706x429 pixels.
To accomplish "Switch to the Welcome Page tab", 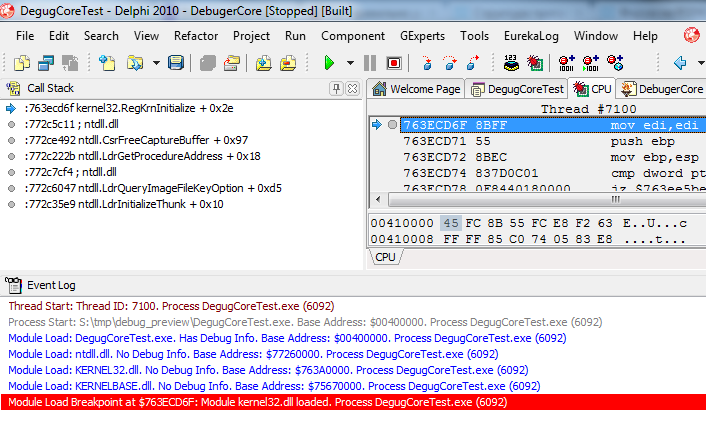I will (x=416, y=89).
